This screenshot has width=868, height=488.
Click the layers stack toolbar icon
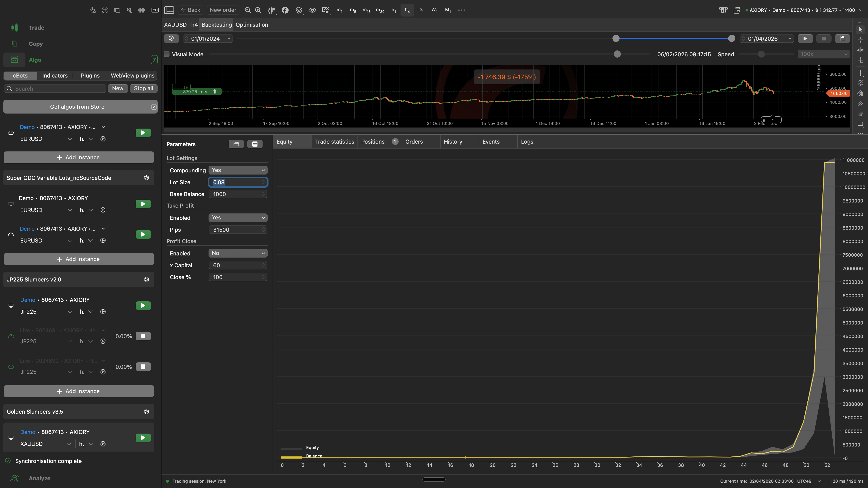[x=299, y=10]
